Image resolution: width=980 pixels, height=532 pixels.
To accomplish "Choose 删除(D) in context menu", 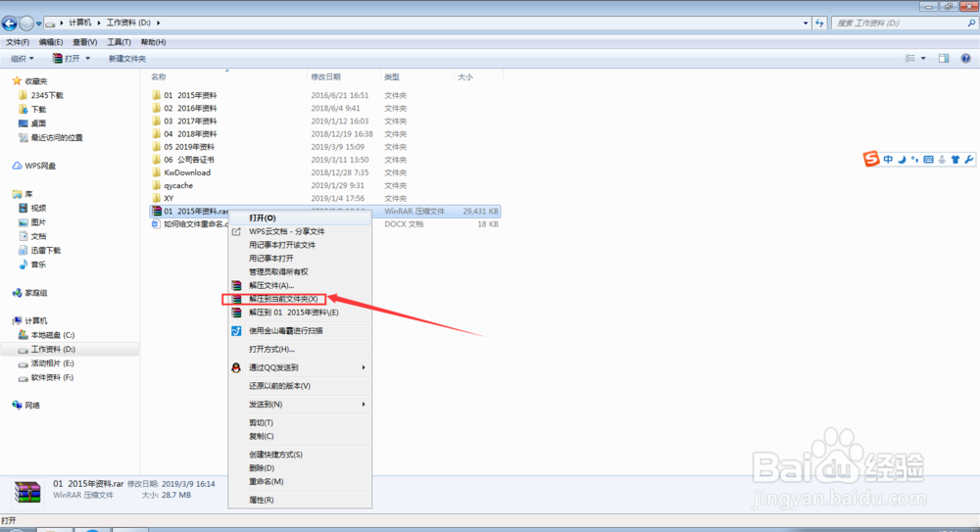I will 299,468.
